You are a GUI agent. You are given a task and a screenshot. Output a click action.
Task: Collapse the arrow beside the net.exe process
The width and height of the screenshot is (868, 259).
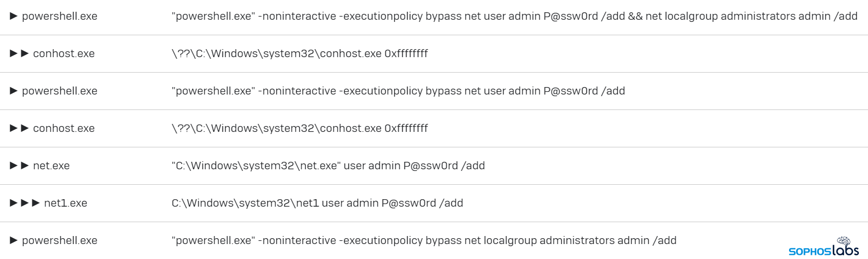click(x=19, y=166)
